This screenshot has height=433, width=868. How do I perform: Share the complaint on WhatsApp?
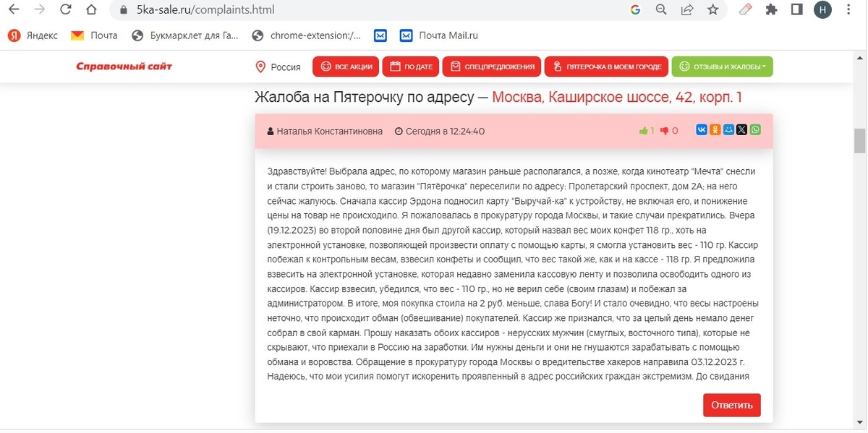point(754,130)
